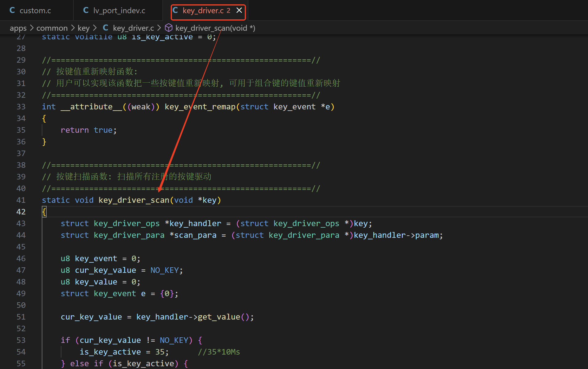Screen dimensions: 588x369
Task: Open the key breadcrumb folder
Action: tap(84, 28)
